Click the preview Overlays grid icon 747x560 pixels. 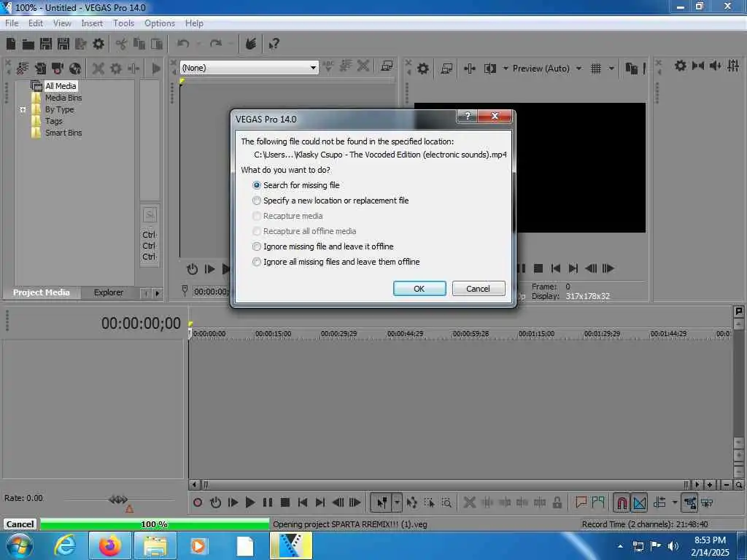[595, 69]
